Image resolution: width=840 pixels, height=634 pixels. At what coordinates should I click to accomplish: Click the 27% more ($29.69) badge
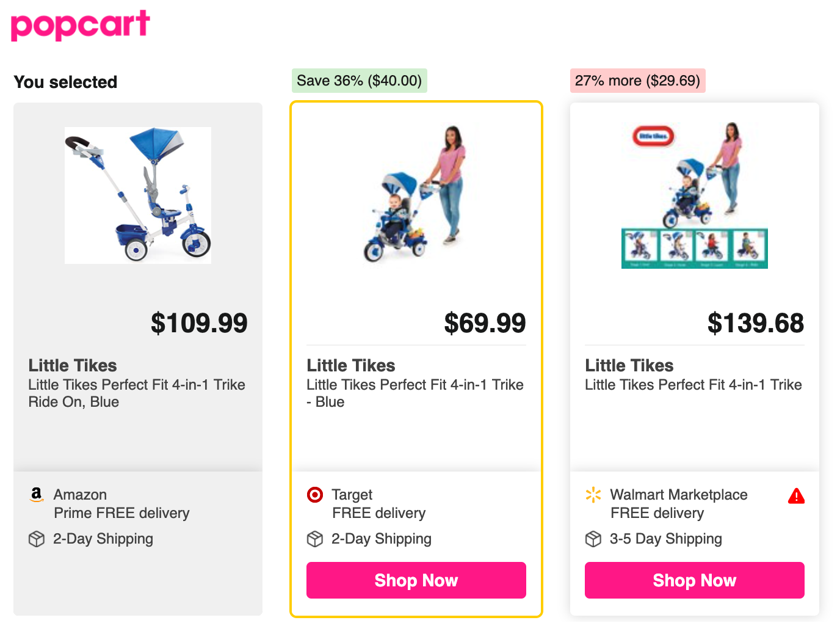click(x=637, y=81)
